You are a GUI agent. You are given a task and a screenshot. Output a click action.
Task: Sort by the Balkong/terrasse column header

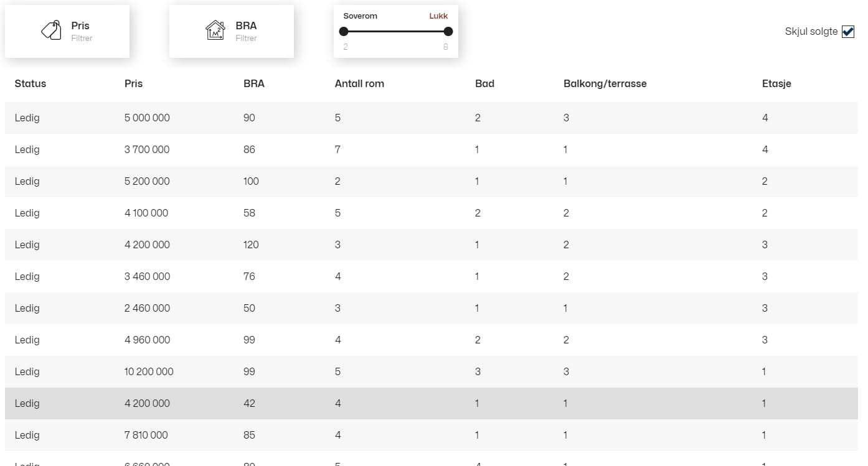[x=605, y=83]
